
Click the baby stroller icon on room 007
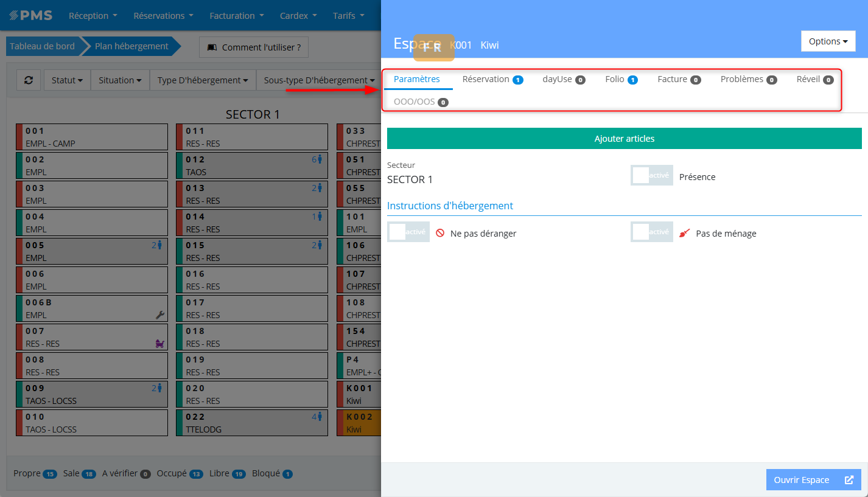(x=160, y=344)
